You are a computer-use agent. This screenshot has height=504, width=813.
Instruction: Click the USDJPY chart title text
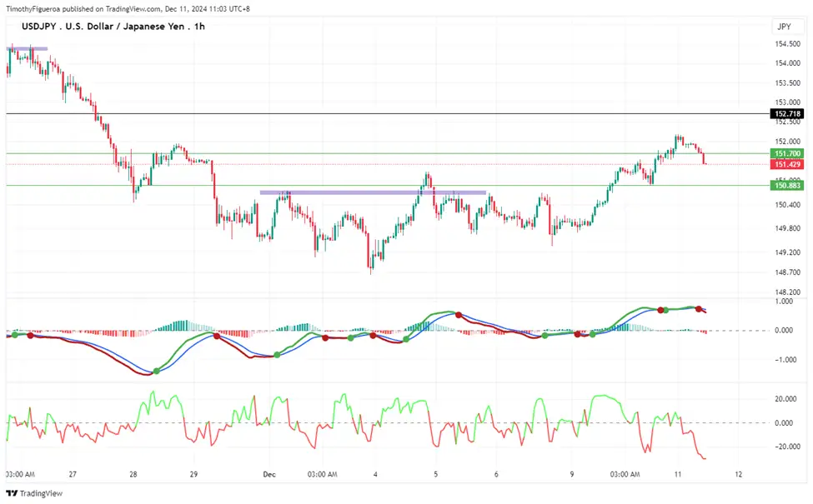coord(113,27)
